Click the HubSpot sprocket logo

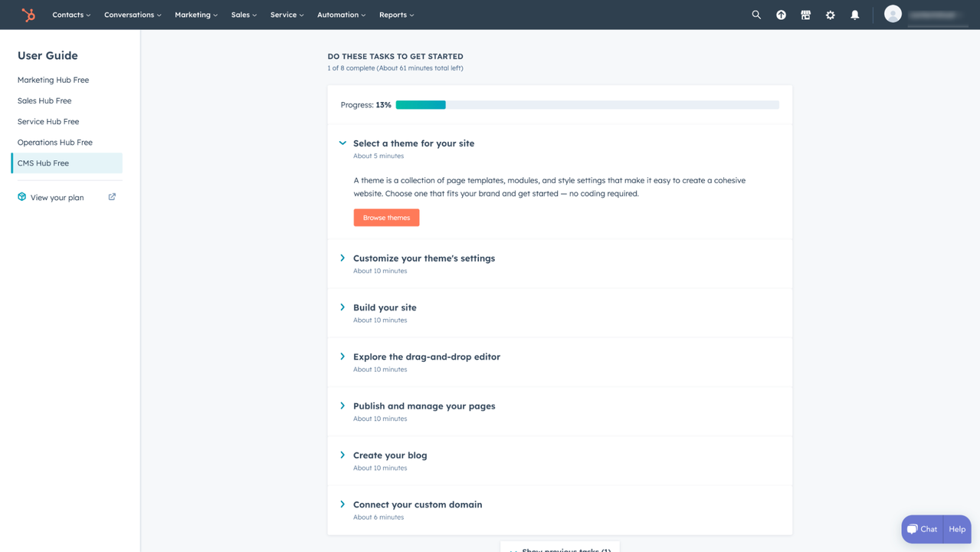(x=28, y=15)
